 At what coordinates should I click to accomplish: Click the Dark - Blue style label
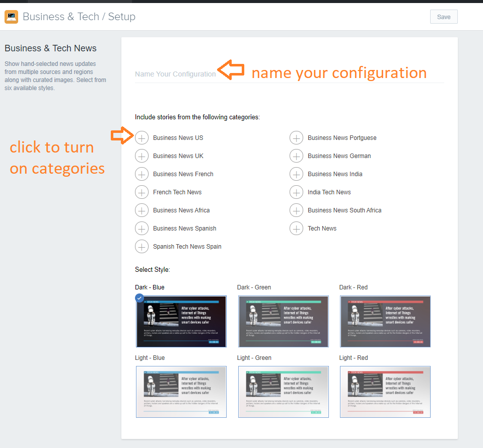point(150,287)
